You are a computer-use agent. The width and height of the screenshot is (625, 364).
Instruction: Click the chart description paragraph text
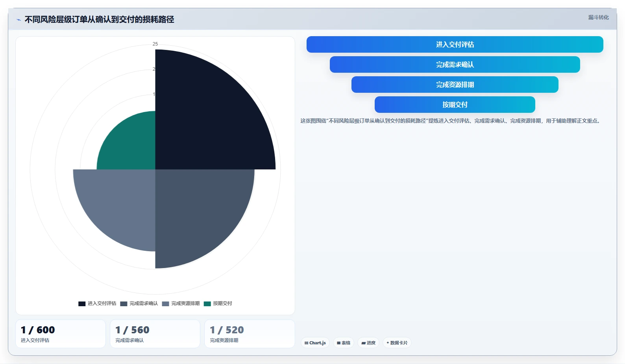click(x=451, y=121)
